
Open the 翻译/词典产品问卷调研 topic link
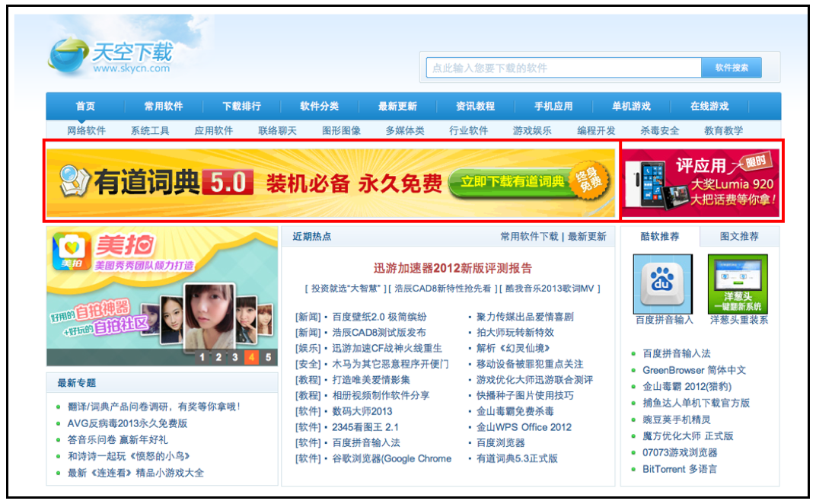point(154,407)
